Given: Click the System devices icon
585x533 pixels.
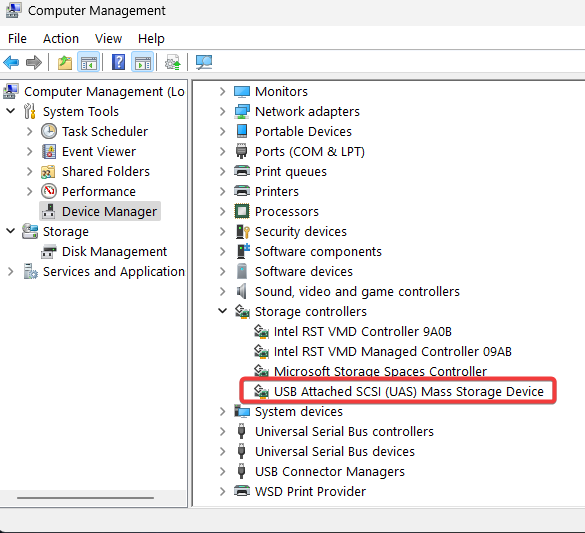Looking at the screenshot, I should point(242,411).
